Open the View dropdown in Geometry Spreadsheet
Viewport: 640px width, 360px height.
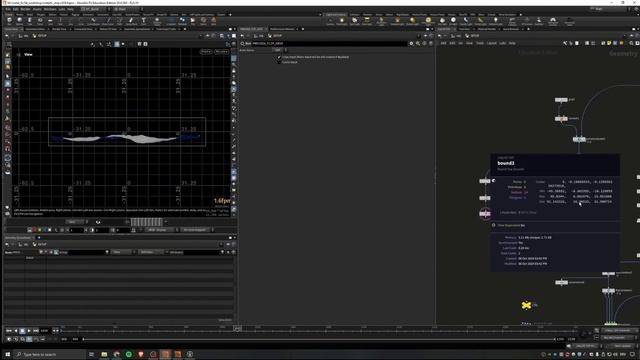click(122, 252)
